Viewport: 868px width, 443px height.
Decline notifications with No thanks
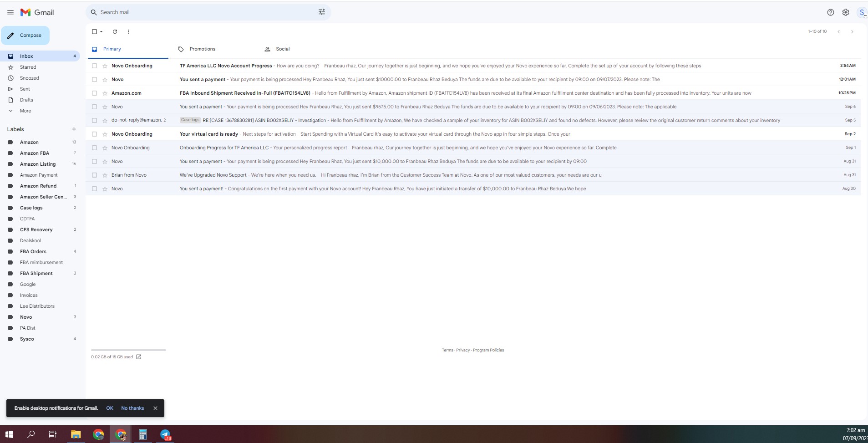(132, 408)
